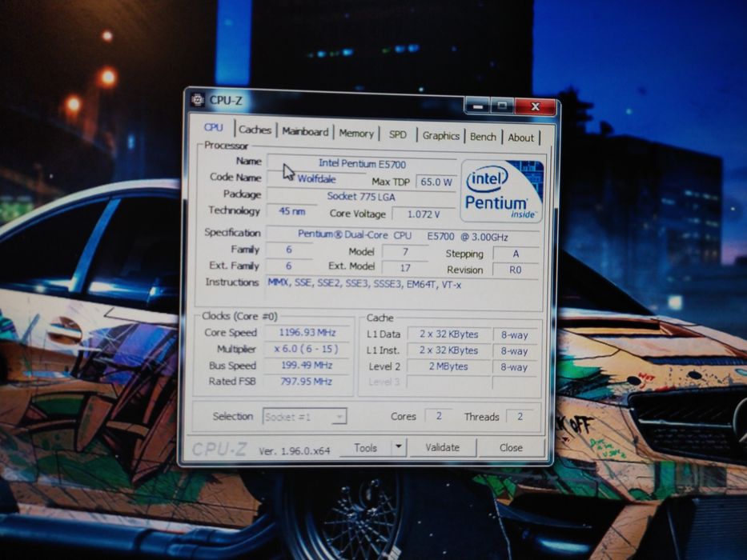Click the Stepping value A
747x560 pixels.
(x=516, y=254)
